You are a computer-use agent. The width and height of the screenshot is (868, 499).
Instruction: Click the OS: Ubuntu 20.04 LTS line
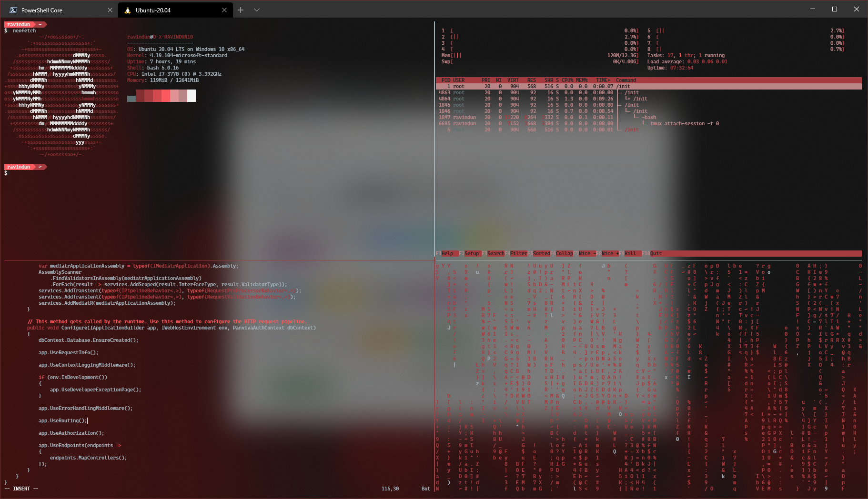click(186, 49)
